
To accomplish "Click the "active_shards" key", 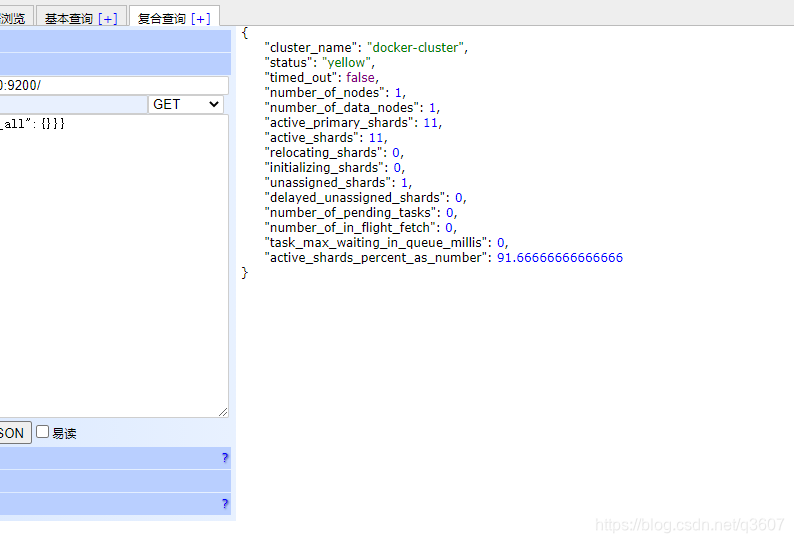I will click(x=311, y=138).
